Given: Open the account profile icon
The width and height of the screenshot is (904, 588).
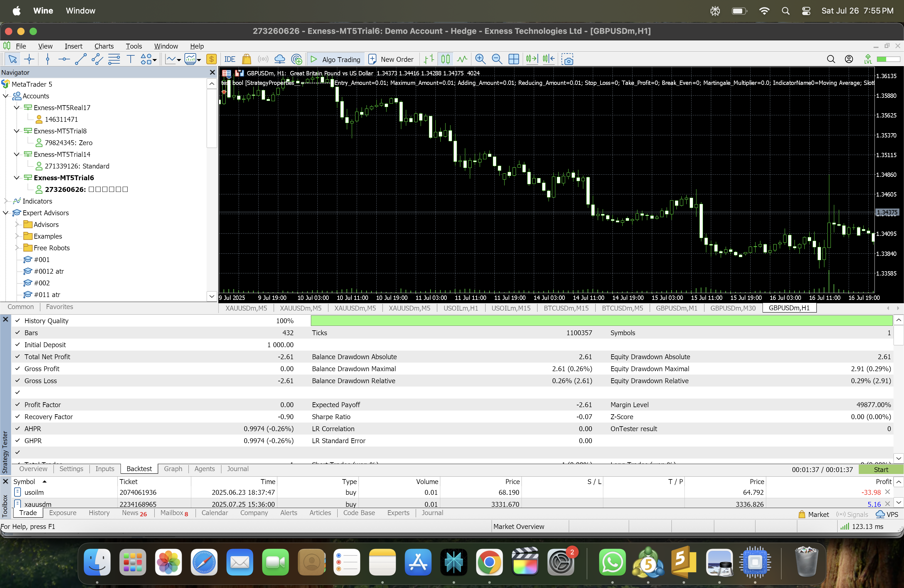Looking at the screenshot, I should pyautogui.click(x=849, y=59).
